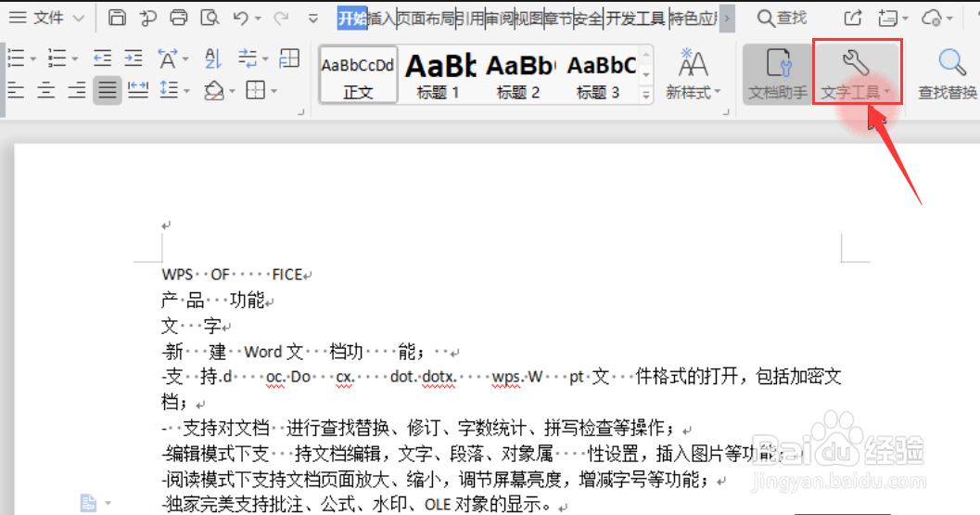Click the line spacing icon

pyautogui.click(x=169, y=91)
